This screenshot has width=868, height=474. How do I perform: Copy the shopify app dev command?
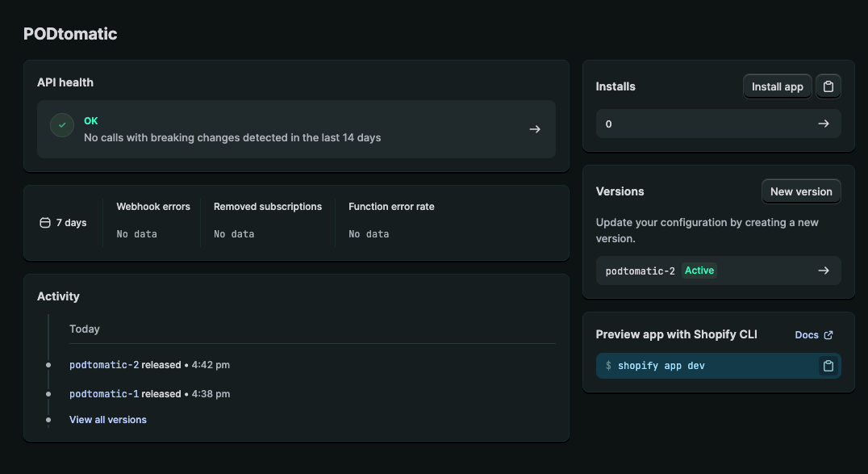[x=828, y=366]
